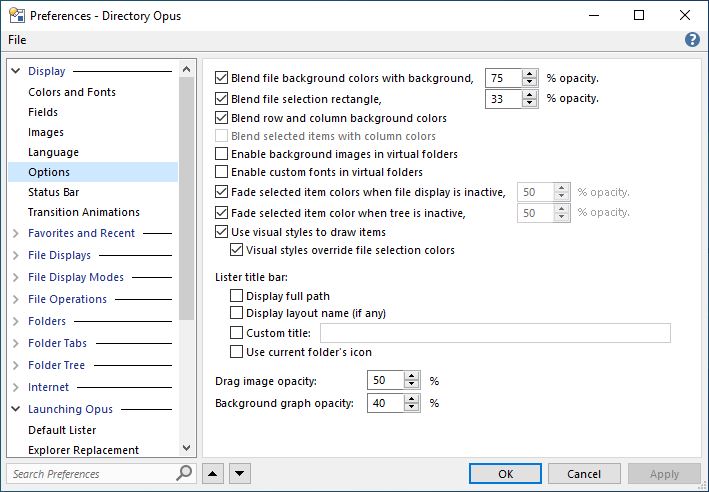
Task: Select the Status Bar page
Action: 53,192
